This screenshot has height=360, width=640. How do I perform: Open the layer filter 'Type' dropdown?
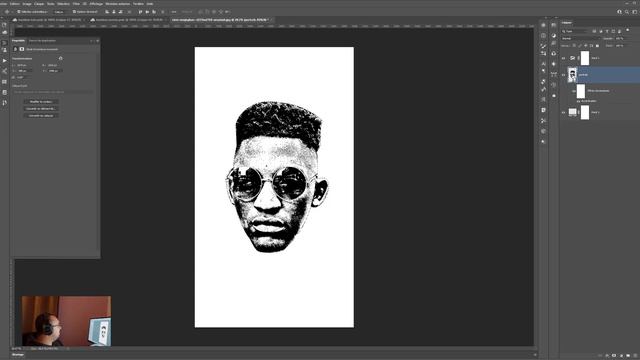tap(575, 31)
